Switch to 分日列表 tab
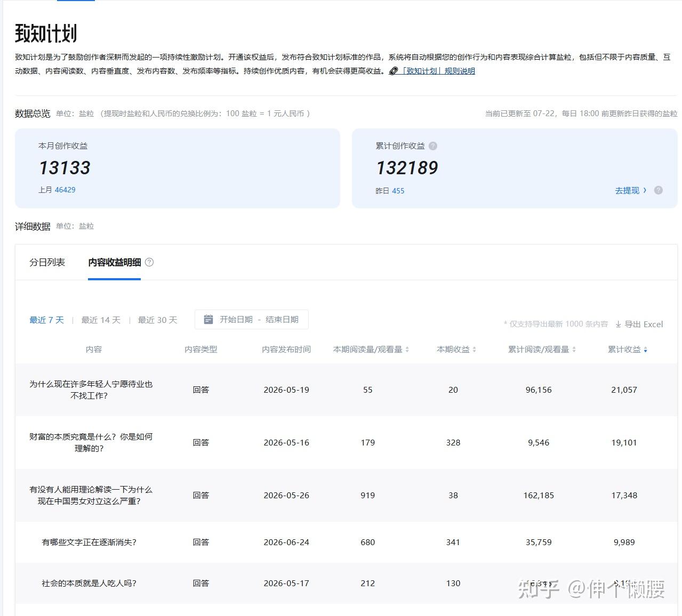The width and height of the screenshot is (682, 616). click(x=47, y=262)
